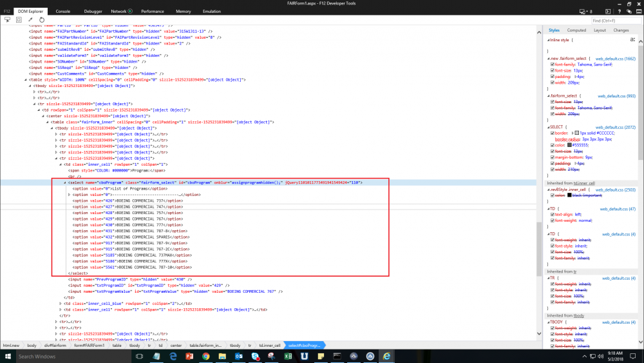
Task: Click the Select element tool icon
Action: 6,20
